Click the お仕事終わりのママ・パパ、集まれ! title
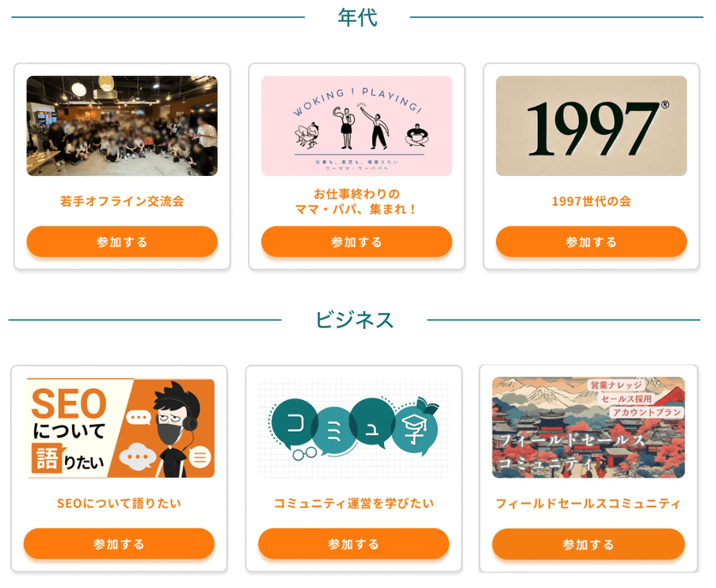 tap(356, 201)
